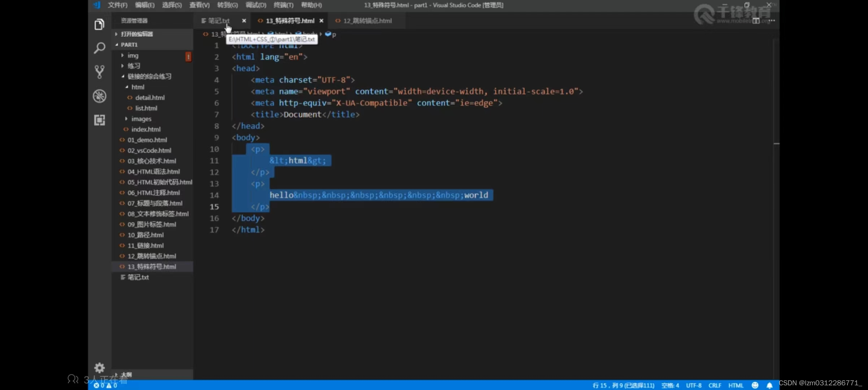The image size is (868, 390).
Task: Select 13_特殊符号.html in file tree
Action: pos(152,266)
